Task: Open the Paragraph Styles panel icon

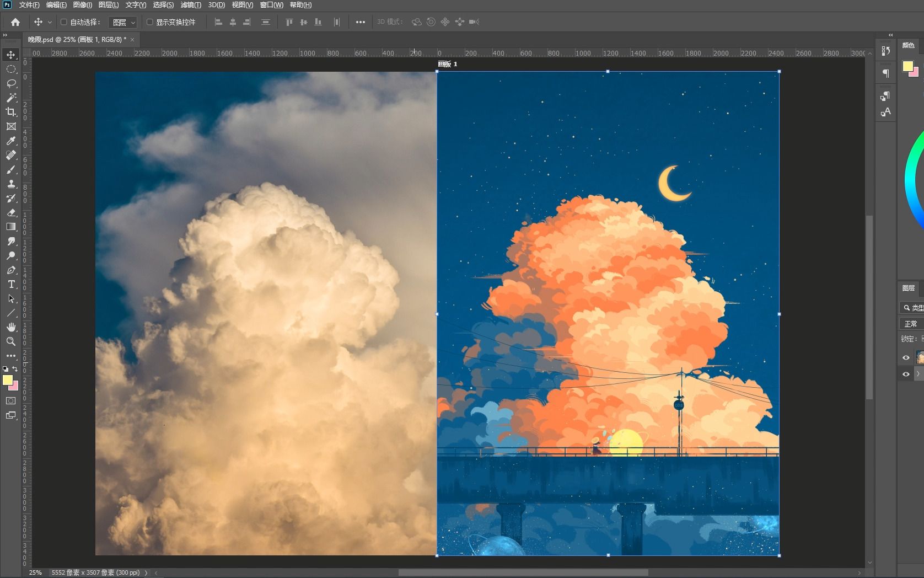Action: coord(885,96)
